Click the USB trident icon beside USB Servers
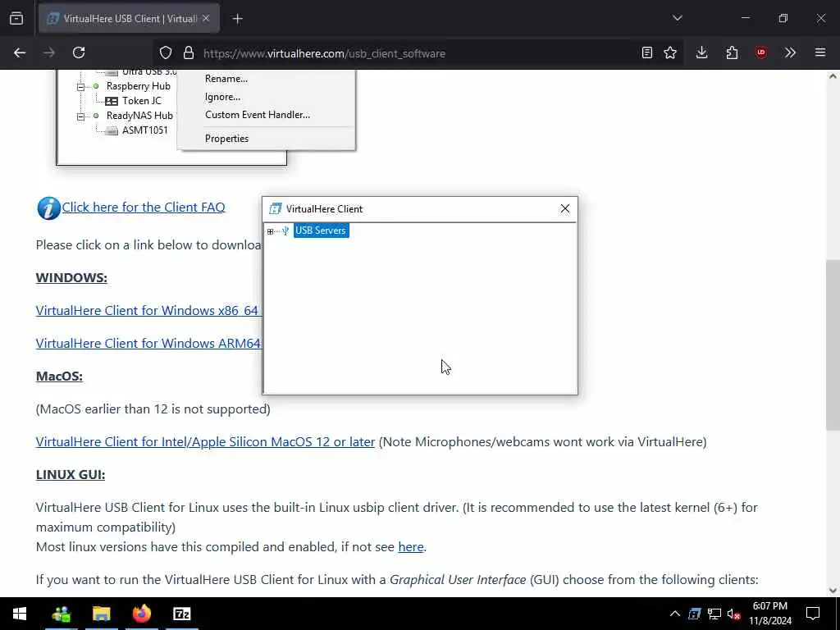 (x=285, y=231)
